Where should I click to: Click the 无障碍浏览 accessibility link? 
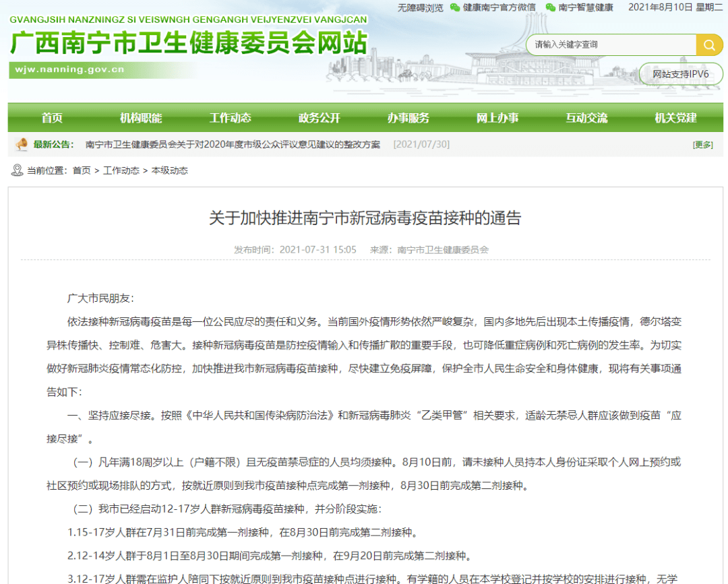[x=421, y=7]
